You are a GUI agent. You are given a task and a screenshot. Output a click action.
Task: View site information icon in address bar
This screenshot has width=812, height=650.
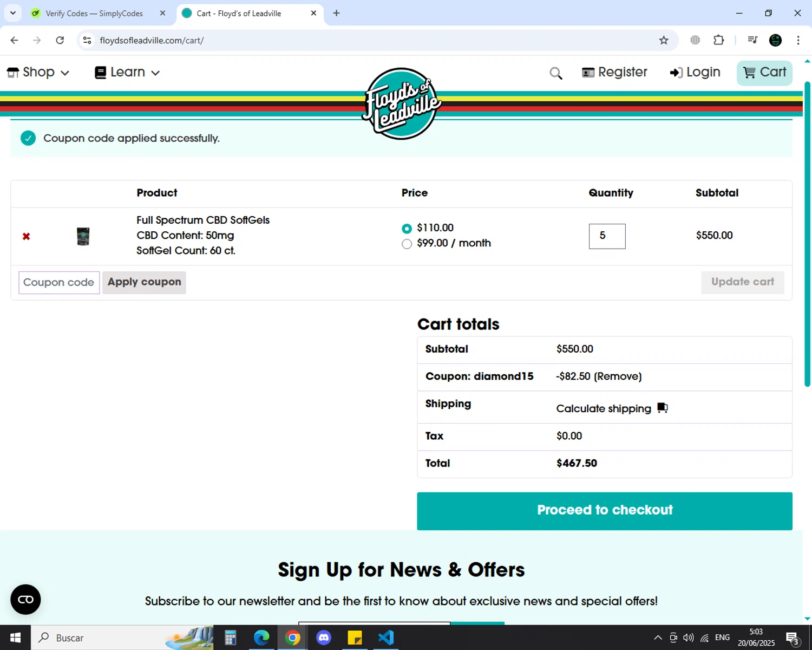(87, 40)
